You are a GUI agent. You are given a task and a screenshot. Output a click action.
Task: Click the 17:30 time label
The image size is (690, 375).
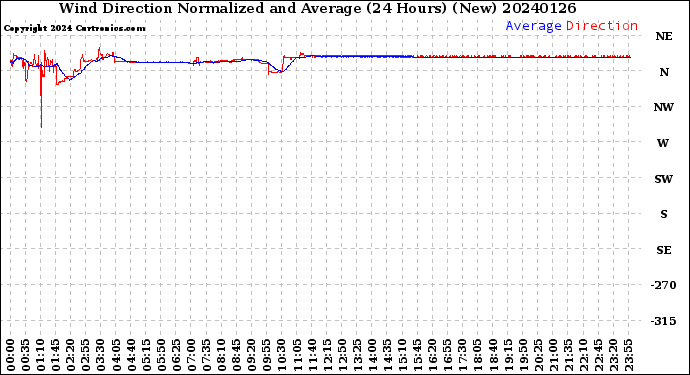click(x=463, y=355)
